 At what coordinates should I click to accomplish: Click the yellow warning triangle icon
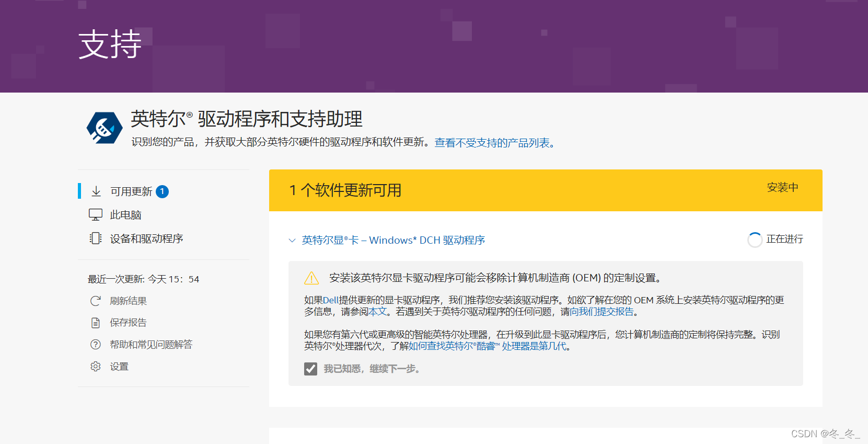click(311, 278)
